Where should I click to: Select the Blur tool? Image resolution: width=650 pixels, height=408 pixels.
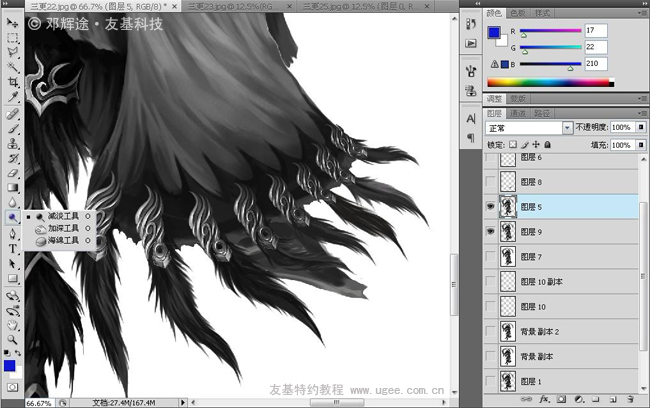tap(12, 202)
